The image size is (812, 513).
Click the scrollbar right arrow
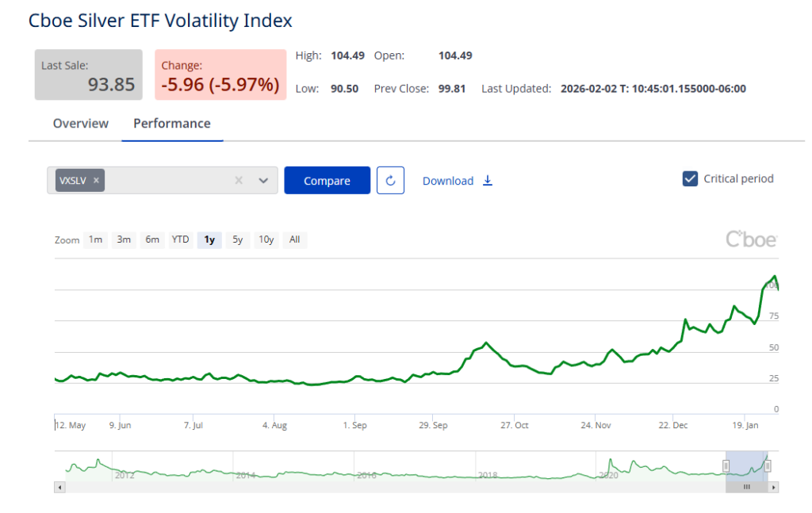coord(774,487)
